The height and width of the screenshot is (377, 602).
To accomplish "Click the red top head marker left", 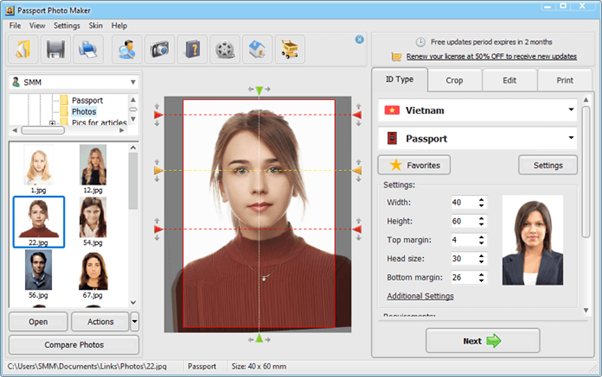I will pos(158,115).
